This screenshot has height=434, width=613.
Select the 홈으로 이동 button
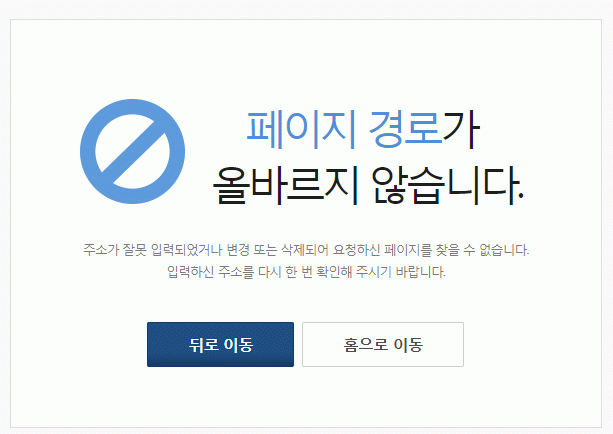pos(383,344)
